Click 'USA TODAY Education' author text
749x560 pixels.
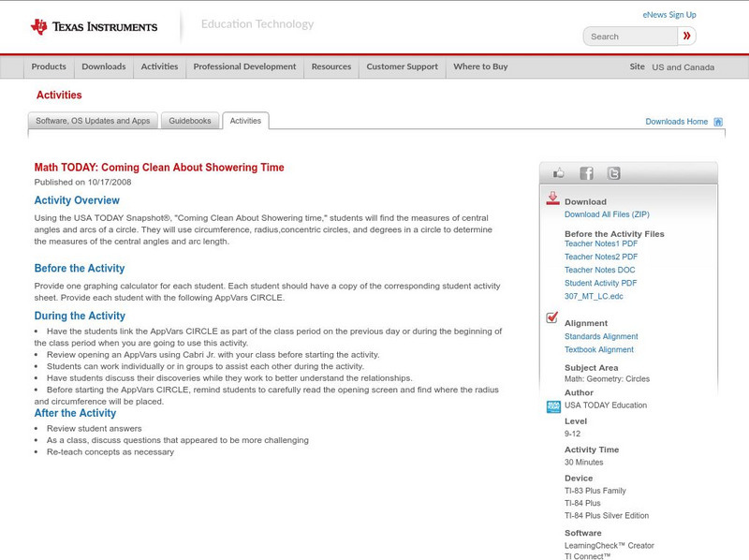pyautogui.click(x=606, y=405)
